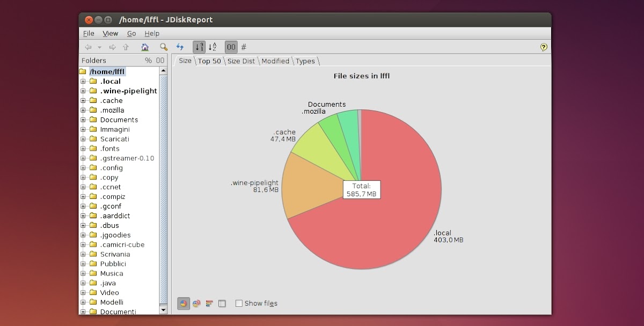Select the .jgoodies folder row
Image resolution: width=644 pixels, height=326 pixels.
[115, 235]
